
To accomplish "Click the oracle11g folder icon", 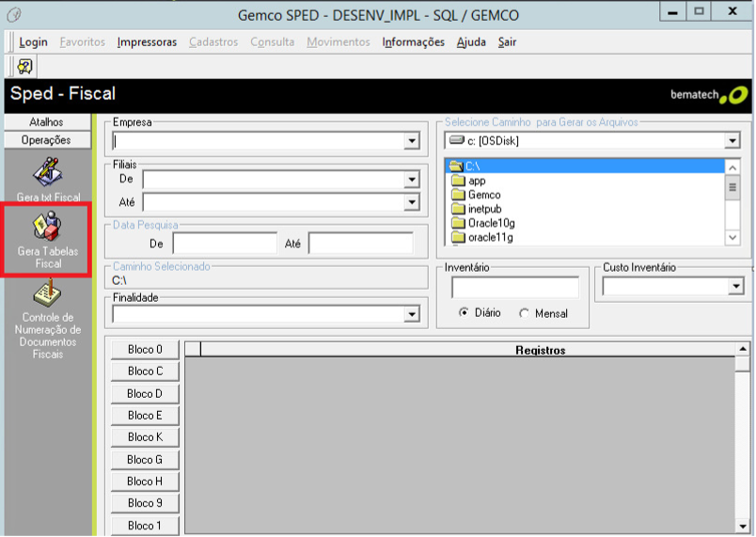I will pos(458,237).
